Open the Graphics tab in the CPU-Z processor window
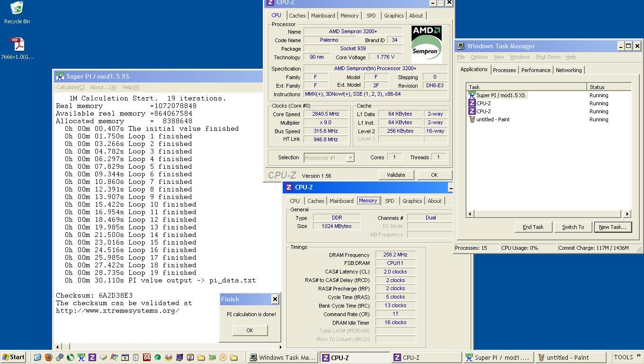Viewport: 644px width, 364px height. 394,16
